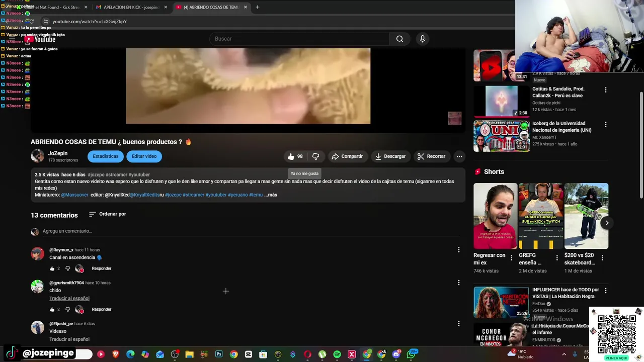The image size is (644, 362).
Task: Click the #jozepe hashtag above description
Action: (96, 174)
